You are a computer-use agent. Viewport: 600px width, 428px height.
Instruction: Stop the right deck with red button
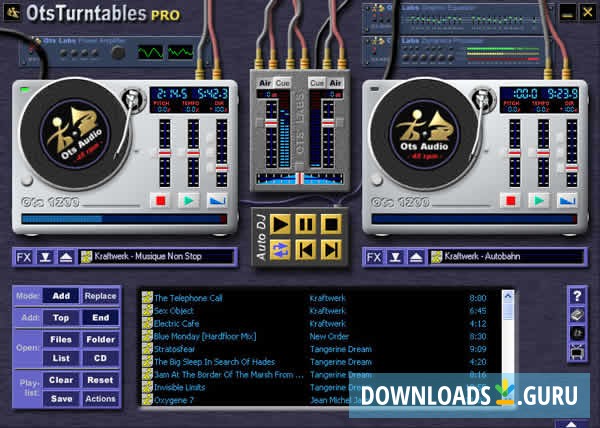(x=510, y=200)
